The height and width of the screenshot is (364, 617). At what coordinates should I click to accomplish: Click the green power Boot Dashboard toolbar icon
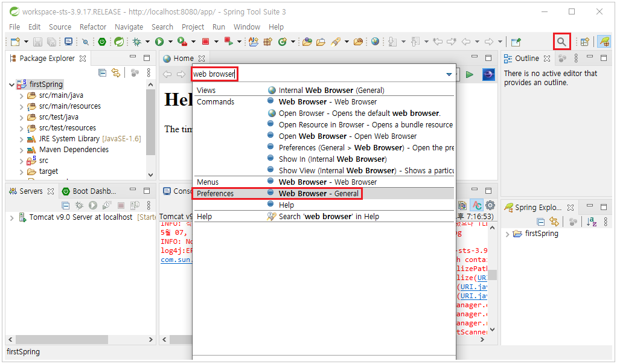[102, 42]
